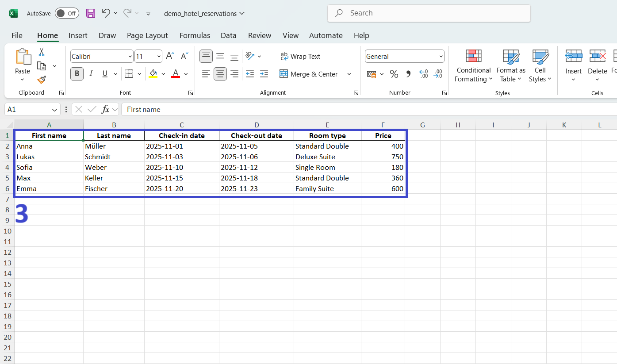
Task: Open the demo_hotel_reservations file name dropdown
Action: pos(204,13)
